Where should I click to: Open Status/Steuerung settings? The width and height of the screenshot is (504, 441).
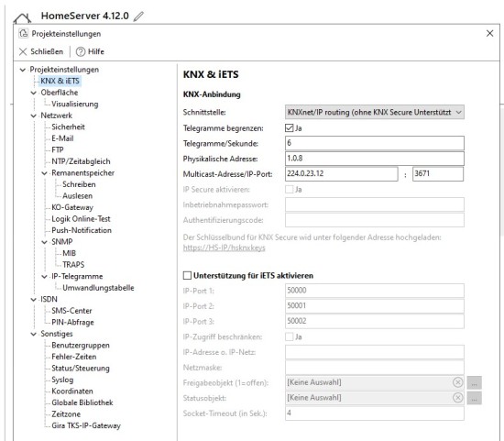(81, 369)
